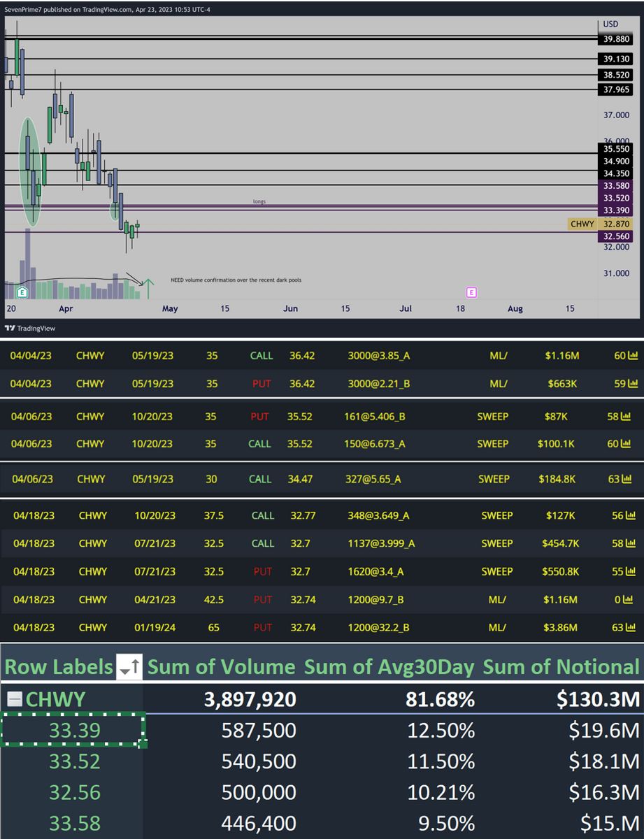644x839 pixels.
Task: Select the 1620@3.4_A trade cell
Action: tap(376, 572)
